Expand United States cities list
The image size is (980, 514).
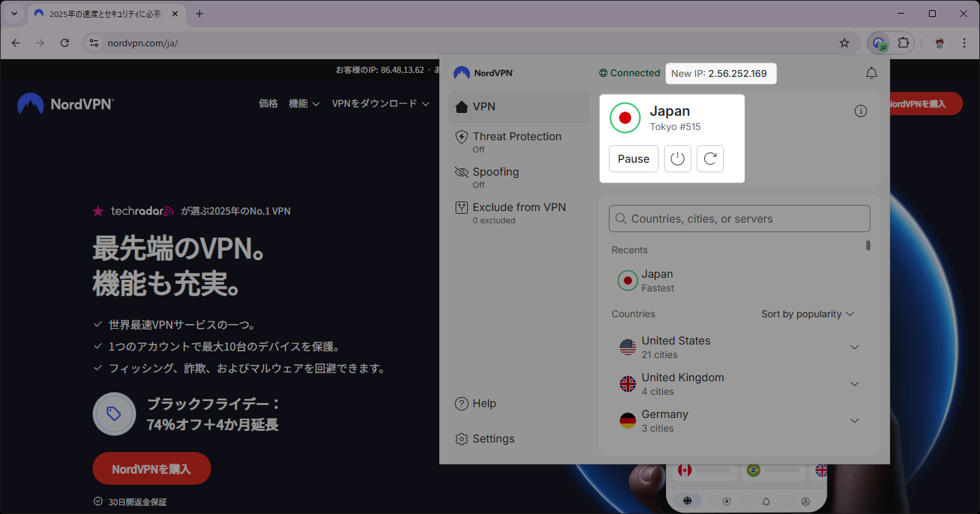coord(854,347)
